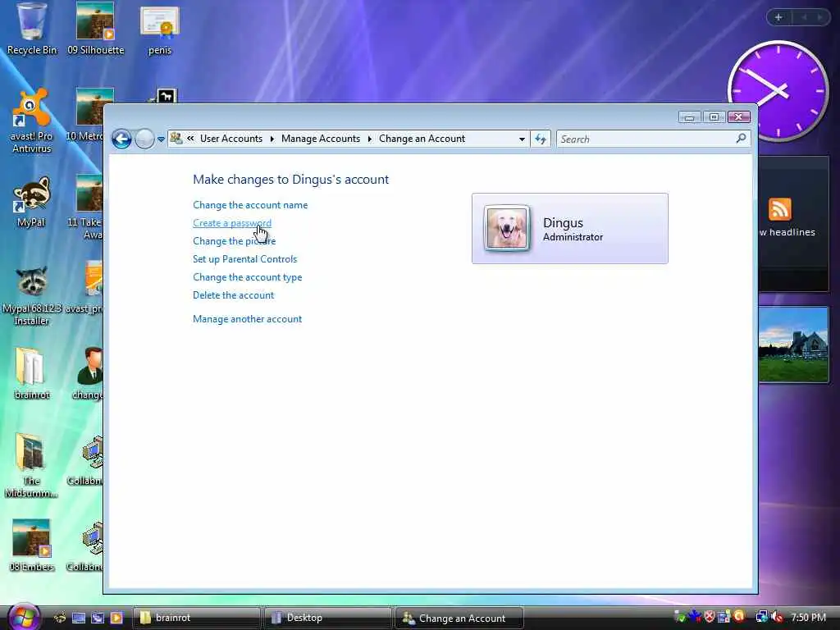Screen dimensions: 840x630
Task: Select the 09 Silhouette media file icon
Action: 95,29
